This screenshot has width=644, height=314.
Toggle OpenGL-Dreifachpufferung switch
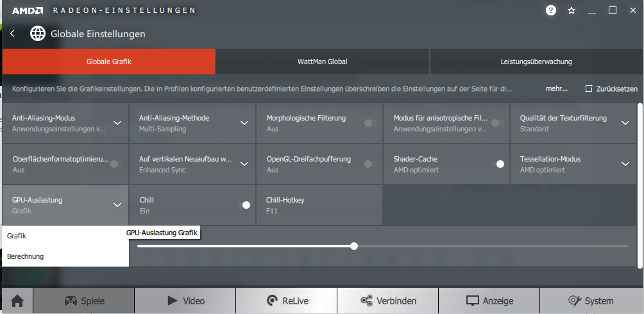[370, 164]
